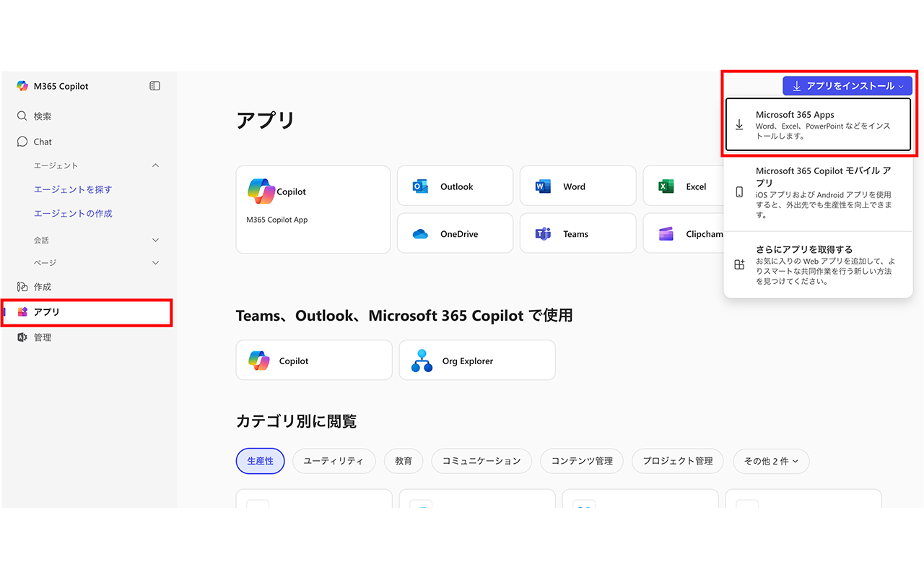Select the 生産性 category chip
The width and height of the screenshot is (924, 578).
tap(260, 461)
